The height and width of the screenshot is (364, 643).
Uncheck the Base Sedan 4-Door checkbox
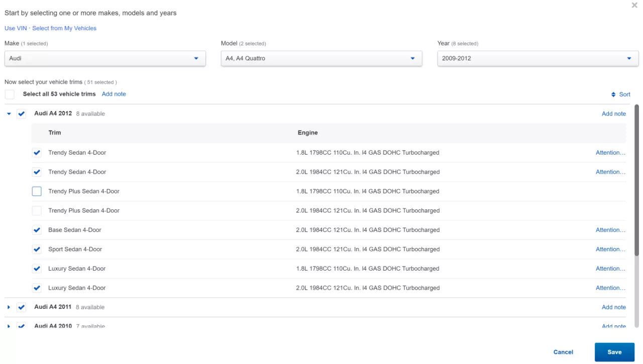[37, 230]
